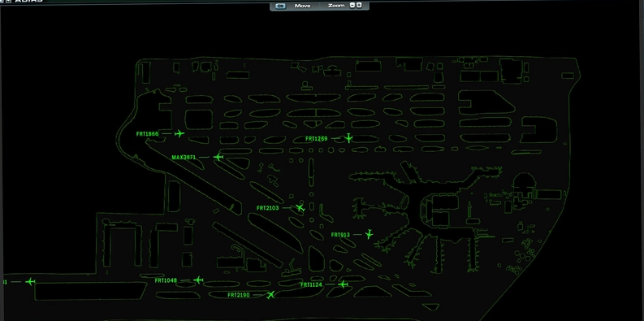This screenshot has width=644, height=321.
Task: Zoom in with the plus button
Action: (x=360, y=6)
